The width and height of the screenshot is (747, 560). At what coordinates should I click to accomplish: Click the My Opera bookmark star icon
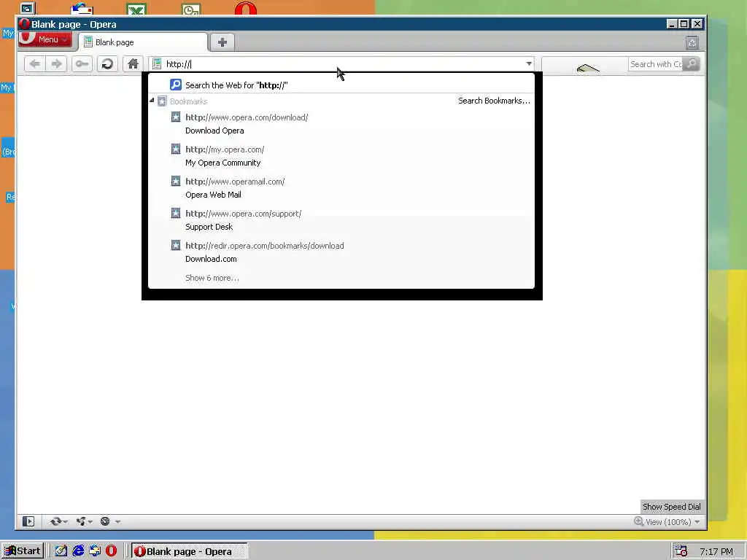click(176, 149)
